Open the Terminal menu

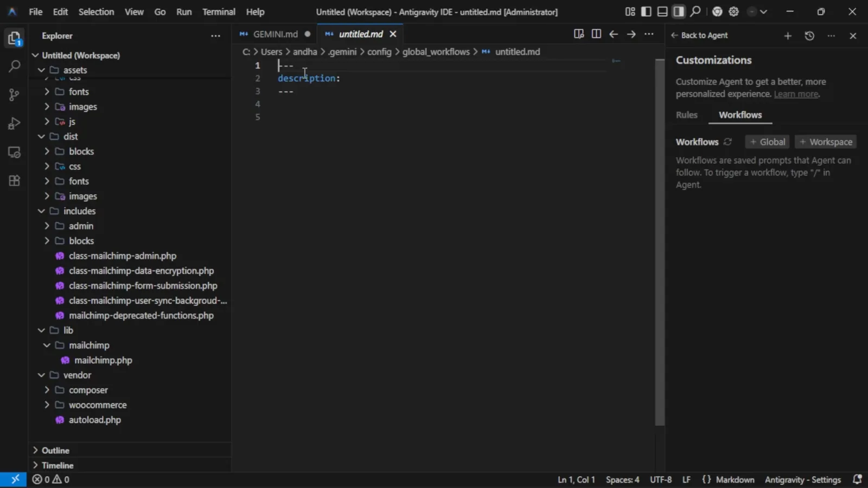219,11
